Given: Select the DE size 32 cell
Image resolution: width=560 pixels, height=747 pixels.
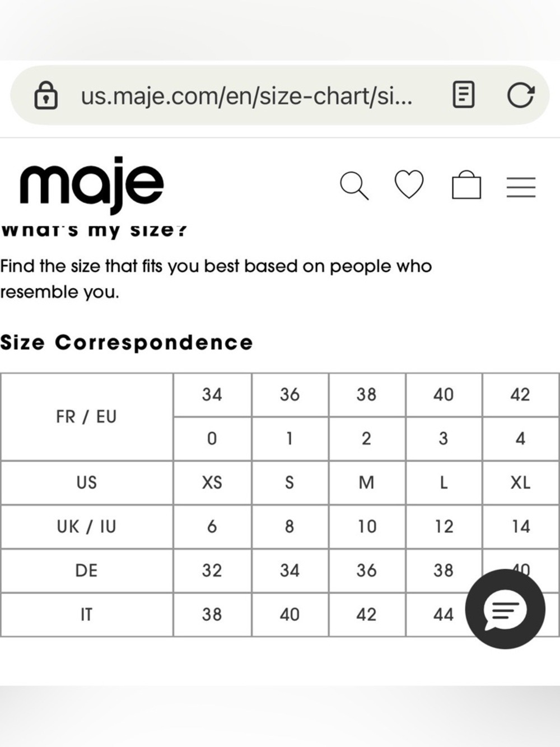Looking at the screenshot, I should pyautogui.click(x=212, y=570).
